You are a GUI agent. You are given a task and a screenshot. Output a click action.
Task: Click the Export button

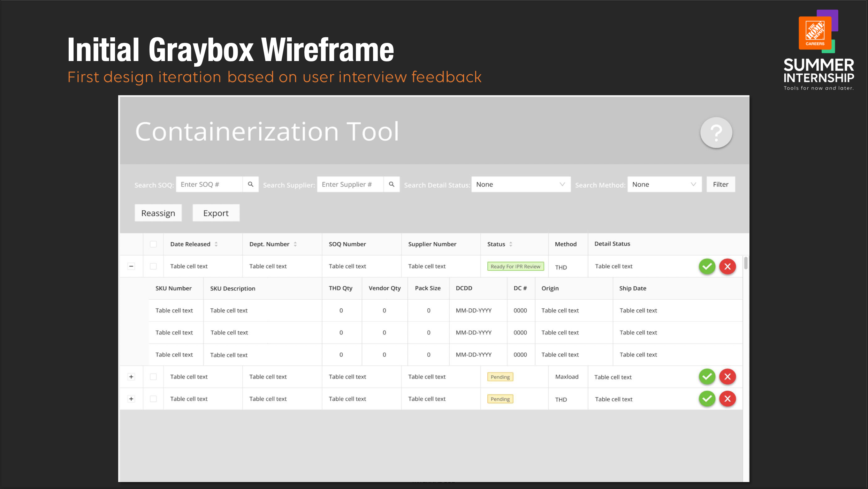pos(216,213)
